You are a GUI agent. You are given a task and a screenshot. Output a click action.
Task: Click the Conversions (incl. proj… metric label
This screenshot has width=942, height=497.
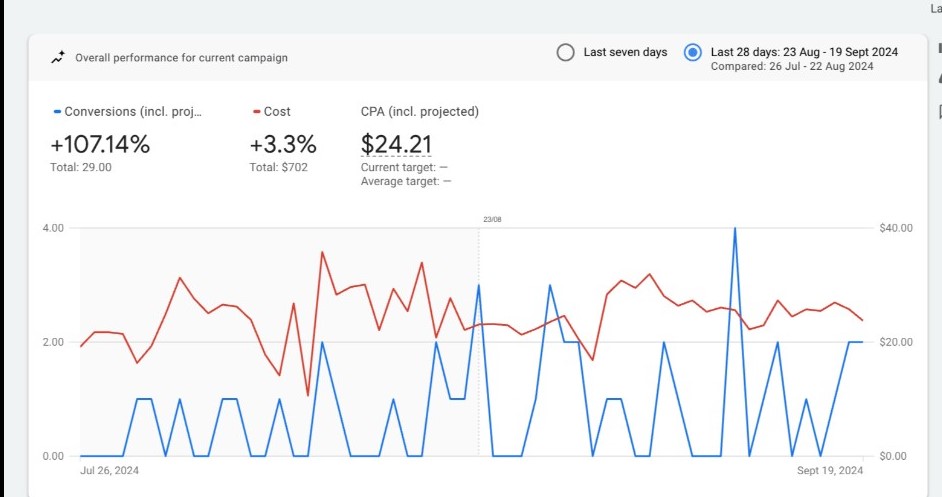point(133,112)
